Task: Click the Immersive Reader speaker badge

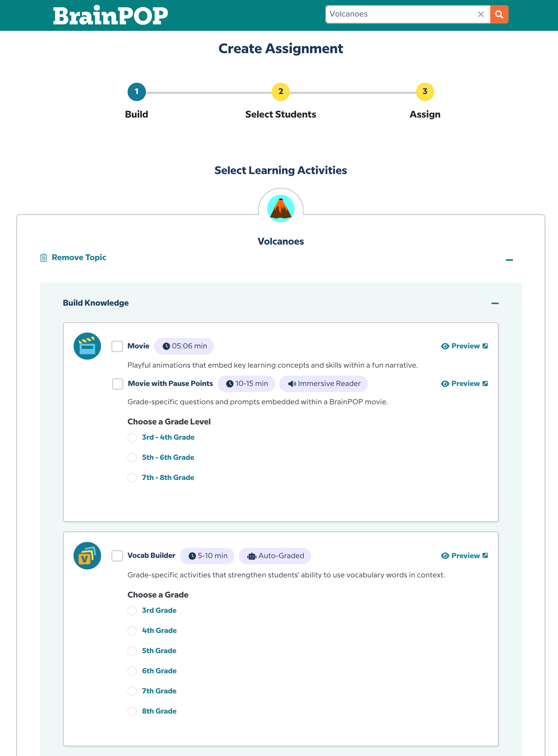Action: (323, 384)
